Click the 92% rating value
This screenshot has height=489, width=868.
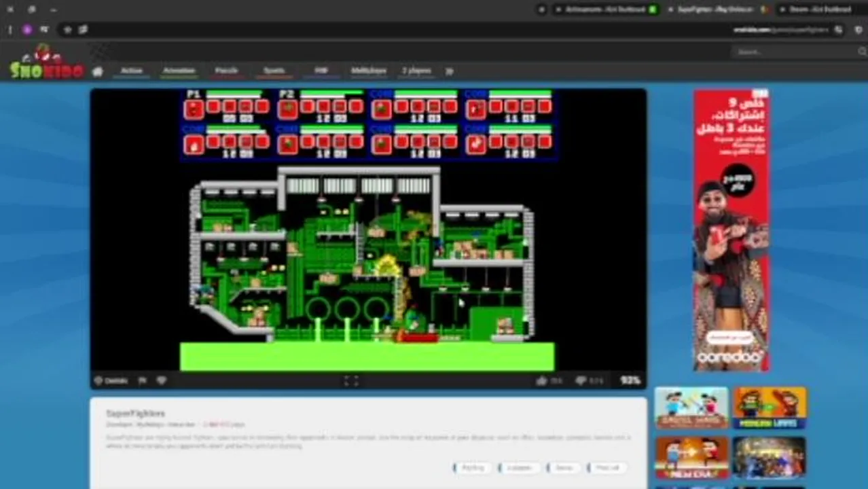coord(630,381)
